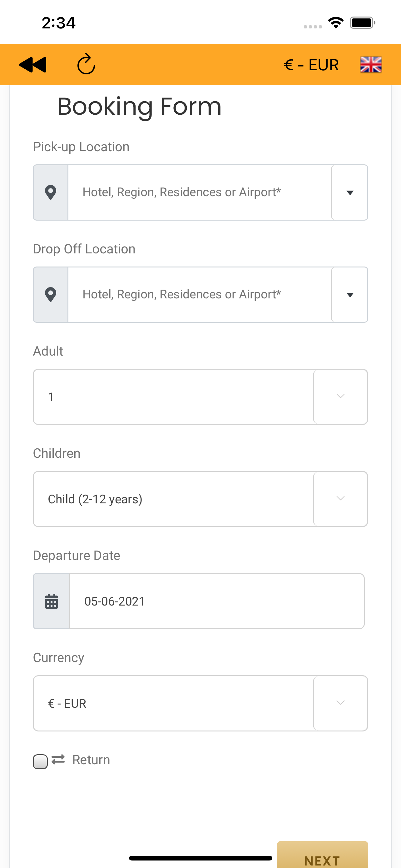Tap the battery icon in status bar
Screen dimensions: 401x868
tap(362, 23)
